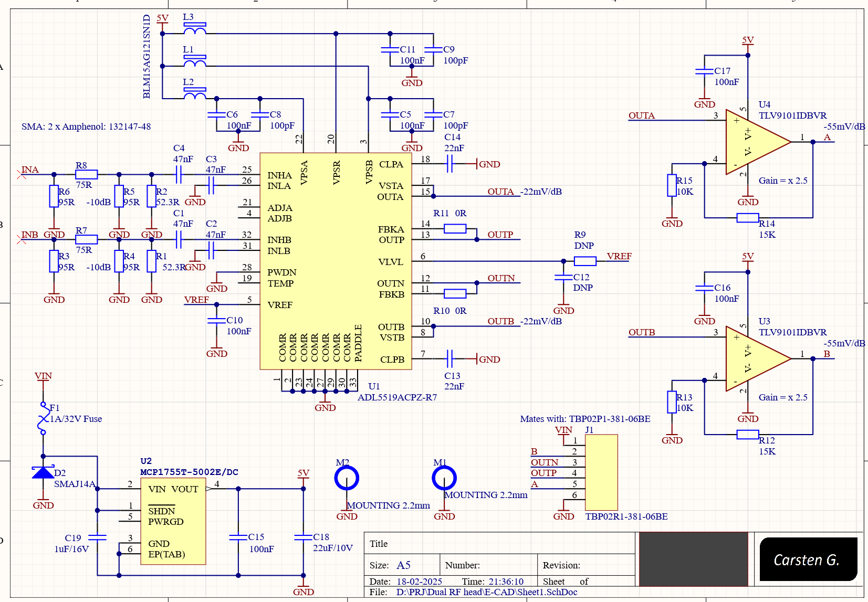Select the C12 DNP capacitor symbol
The image size is (868, 602).
click(563, 277)
